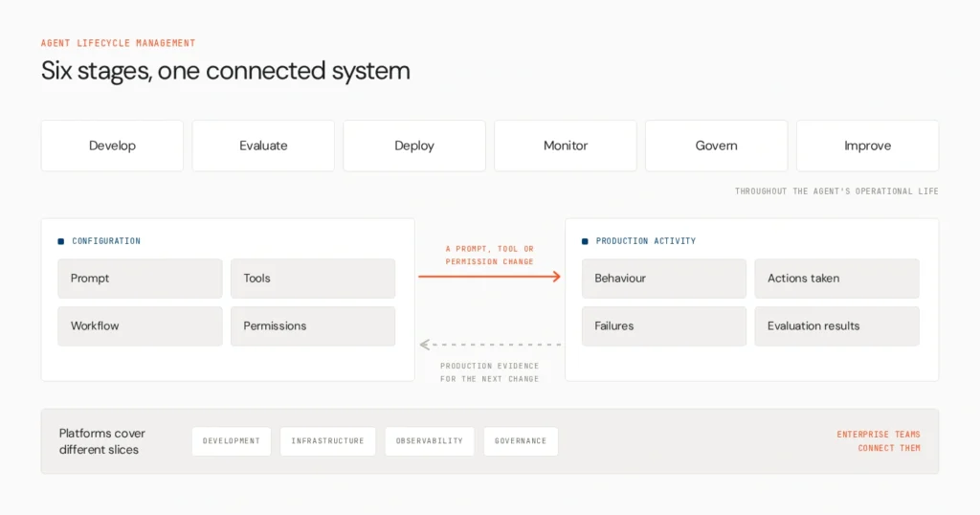Click the orange right-pointing arrow
The width and height of the screenshot is (980, 515).
489,277
